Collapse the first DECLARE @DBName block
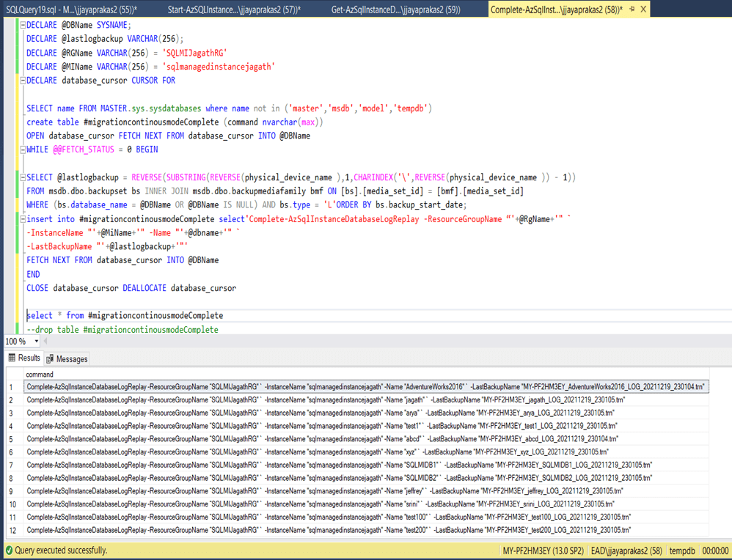The image size is (732, 560). (23, 26)
